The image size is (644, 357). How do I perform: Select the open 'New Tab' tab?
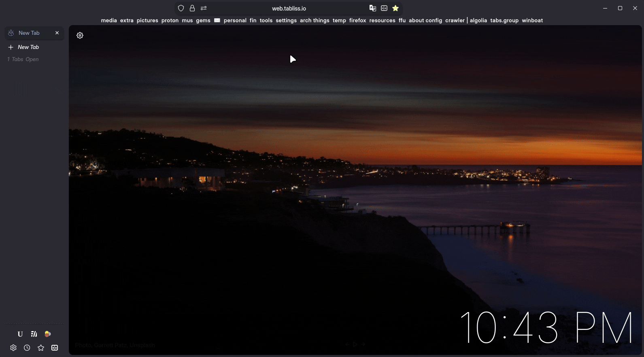pos(34,33)
